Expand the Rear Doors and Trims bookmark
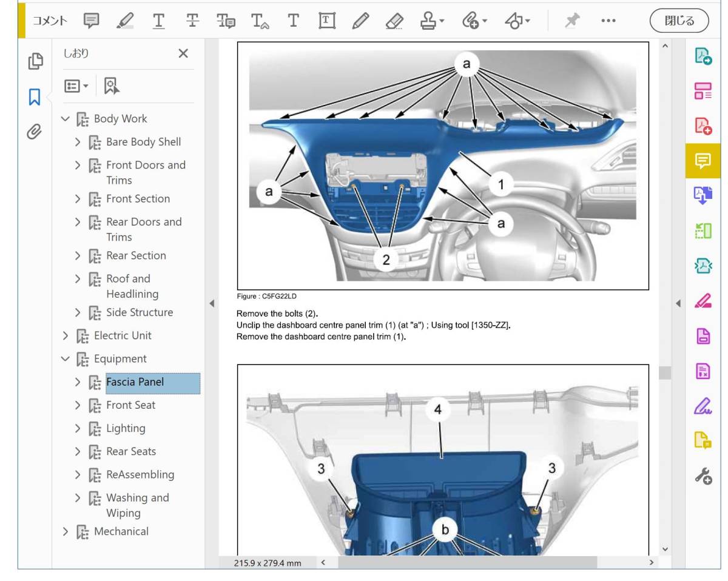 pos(78,222)
